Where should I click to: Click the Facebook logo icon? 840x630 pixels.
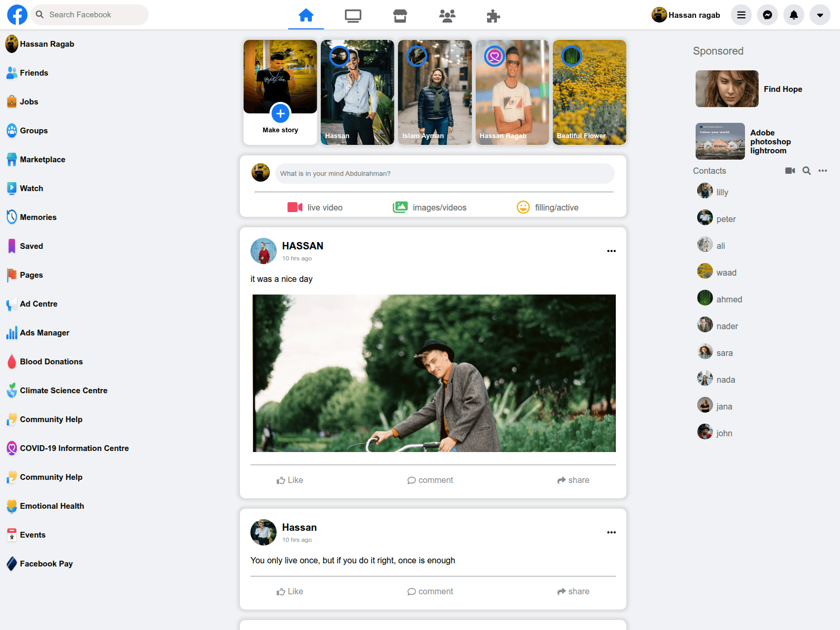pos(17,15)
